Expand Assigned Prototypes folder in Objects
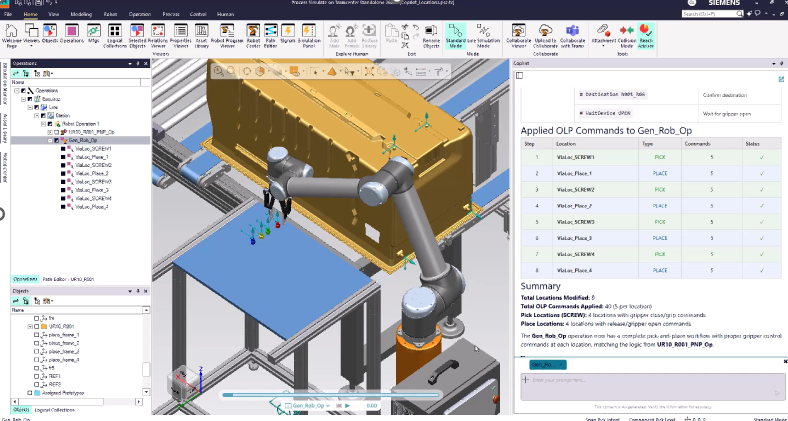The width and height of the screenshot is (788, 421). pyautogui.click(x=30, y=393)
